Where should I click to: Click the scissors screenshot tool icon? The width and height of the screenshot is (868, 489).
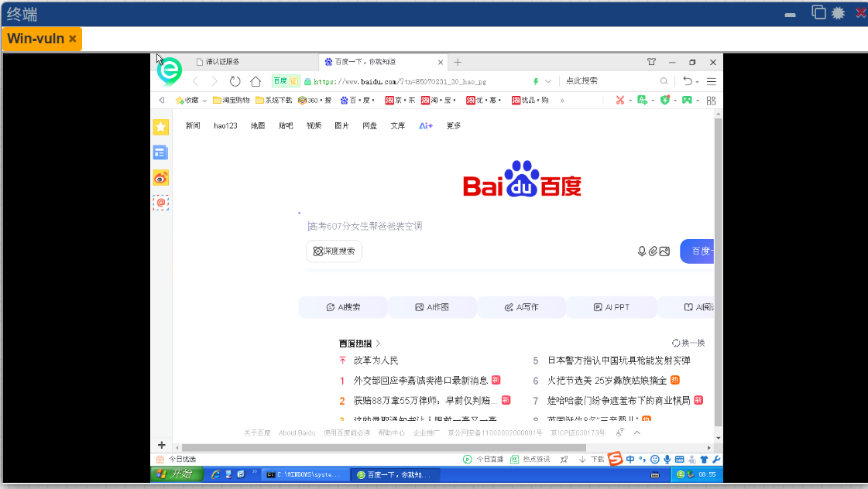[x=620, y=100]
